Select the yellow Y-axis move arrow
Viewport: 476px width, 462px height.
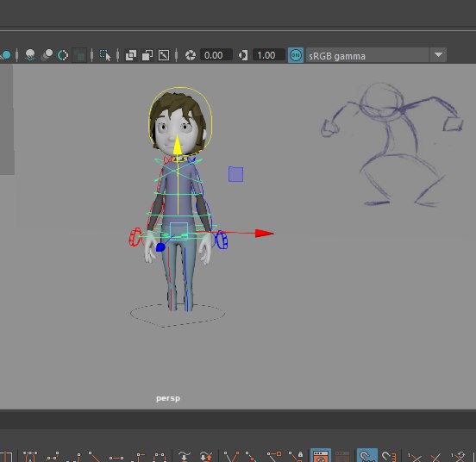click(178, 147)
